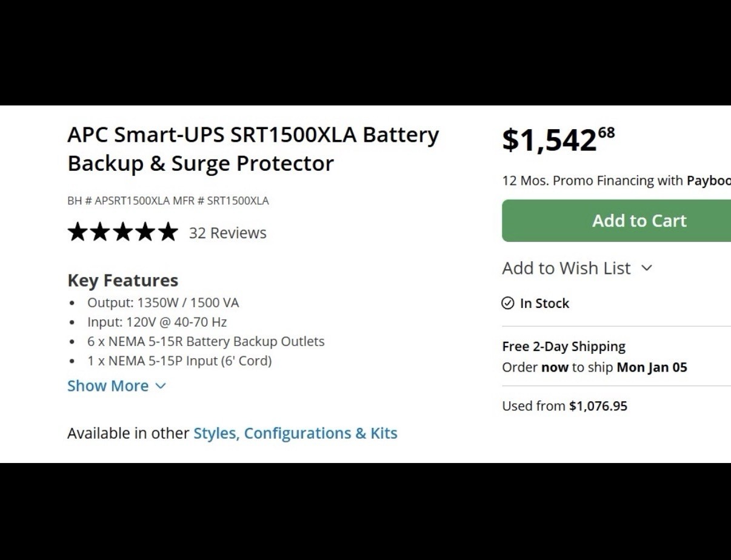Click the first star of the rating
Screen dimensions: 731x560
[x=78, y=232]
